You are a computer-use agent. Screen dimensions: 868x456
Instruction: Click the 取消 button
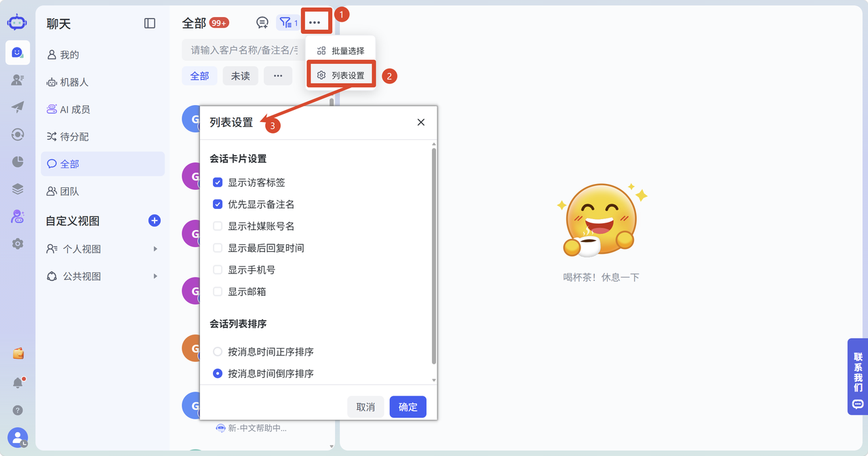coord(366,407)
